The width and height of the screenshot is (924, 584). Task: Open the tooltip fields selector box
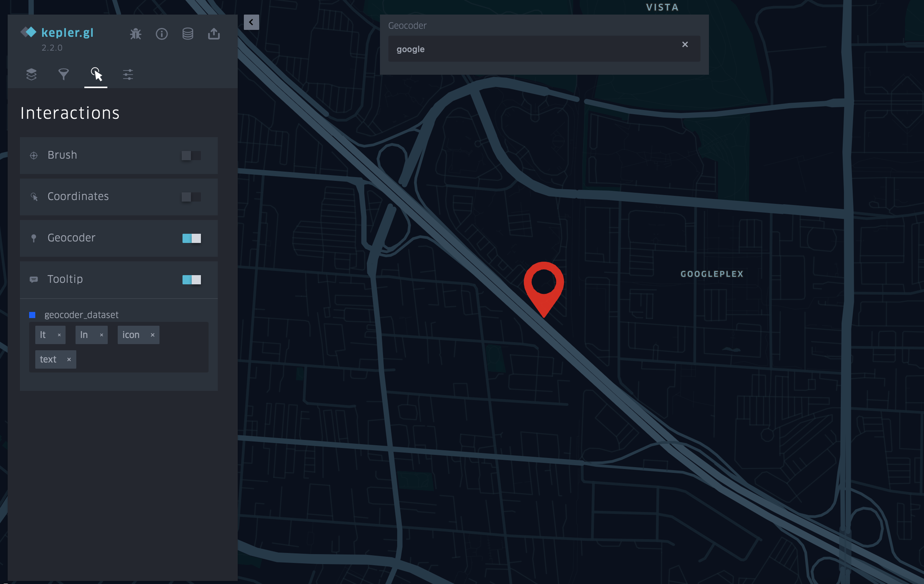(118, 347)
